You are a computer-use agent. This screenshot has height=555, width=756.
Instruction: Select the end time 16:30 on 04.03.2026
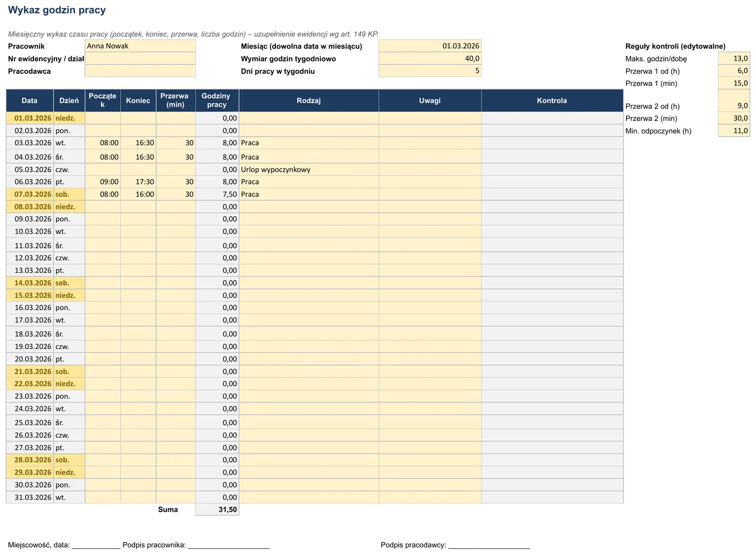click(x=138, y=156)
